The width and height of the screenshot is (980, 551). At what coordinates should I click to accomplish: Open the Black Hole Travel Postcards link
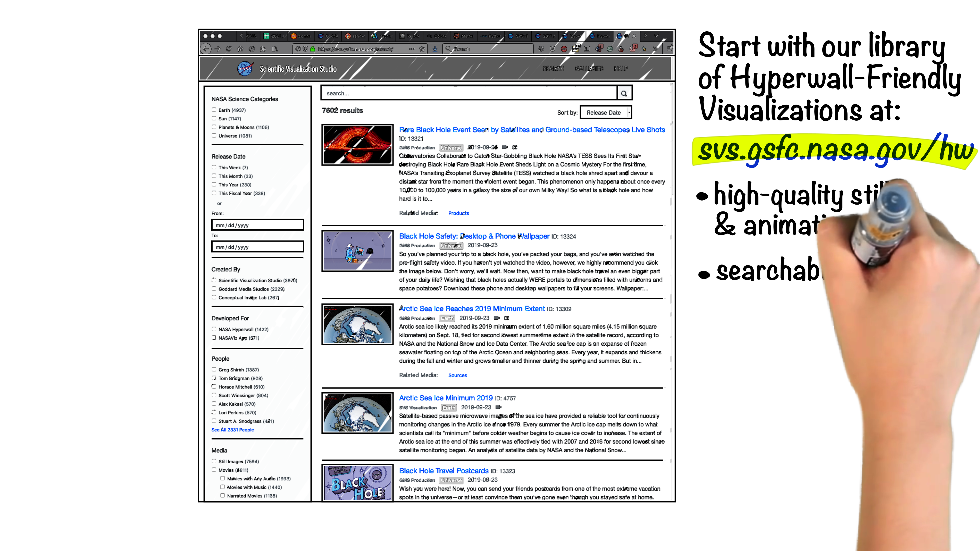444,471
